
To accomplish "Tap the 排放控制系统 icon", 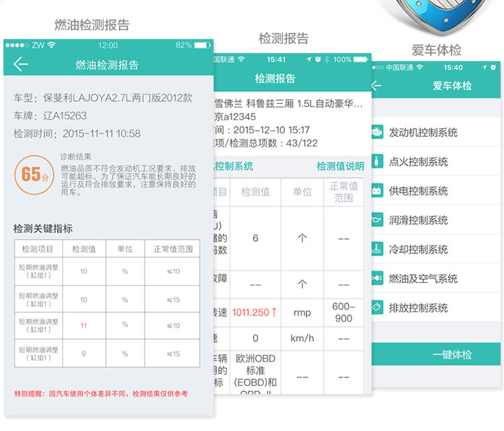I will coord(378,307).
